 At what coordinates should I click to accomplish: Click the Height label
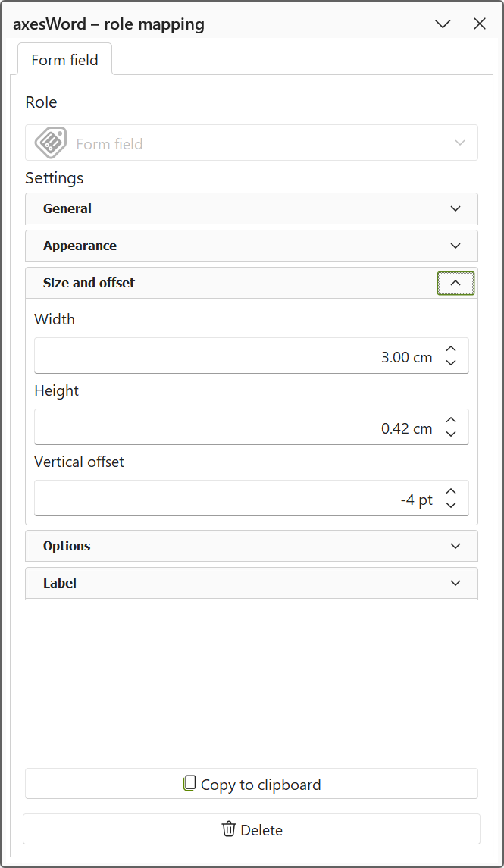[56, 391]
